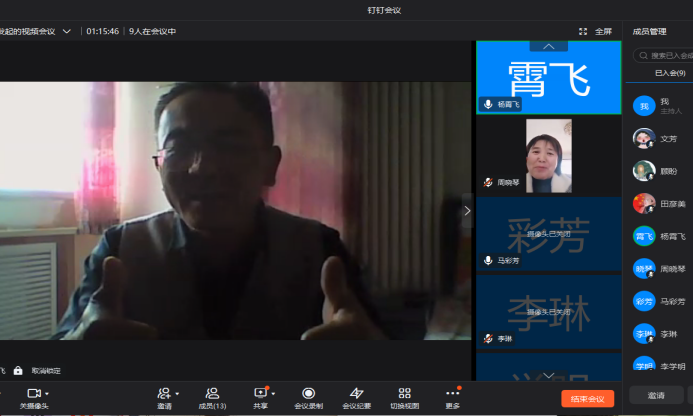694x416 pixels.
Task: Start 会议录制 meeting recording
Action: (x=308, y=398)
